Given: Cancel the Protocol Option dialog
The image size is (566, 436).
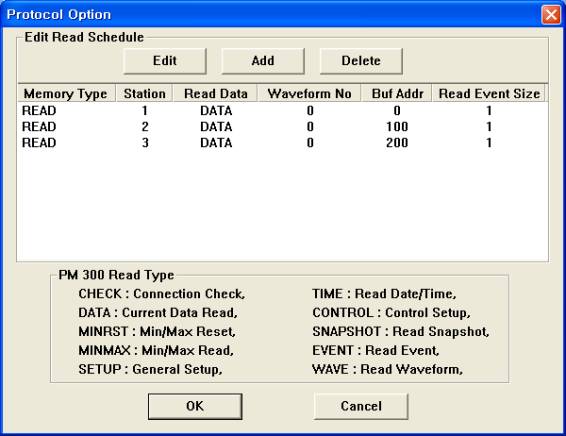Looking at the screenshot, I should [361, 406].
